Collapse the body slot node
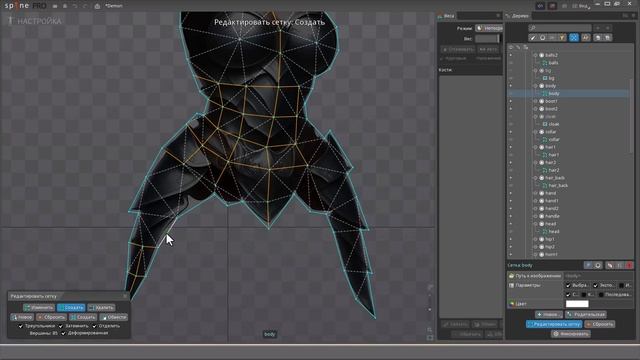 click(535, 86)
